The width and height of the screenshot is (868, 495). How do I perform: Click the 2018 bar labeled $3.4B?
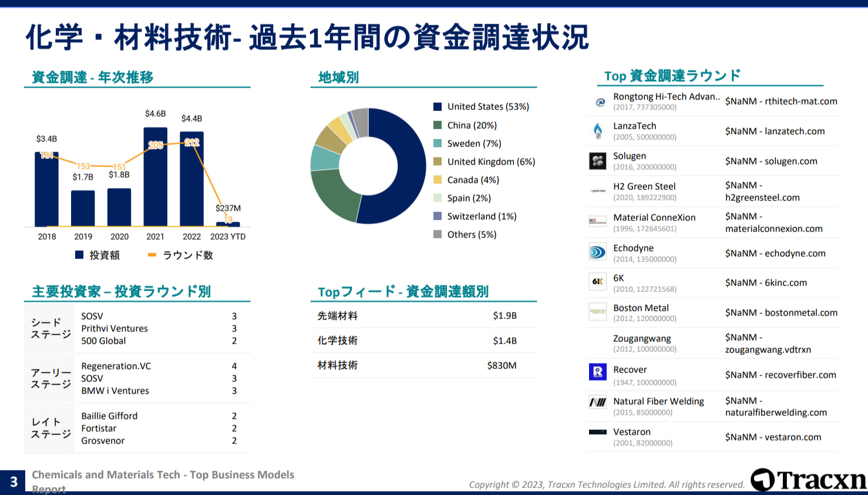[x=47, y=189]
